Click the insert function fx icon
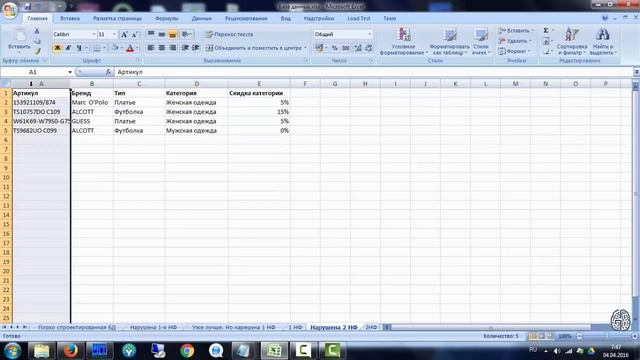Image resolution: width=640 pixels, height=360 pixels. click(108, 72)
